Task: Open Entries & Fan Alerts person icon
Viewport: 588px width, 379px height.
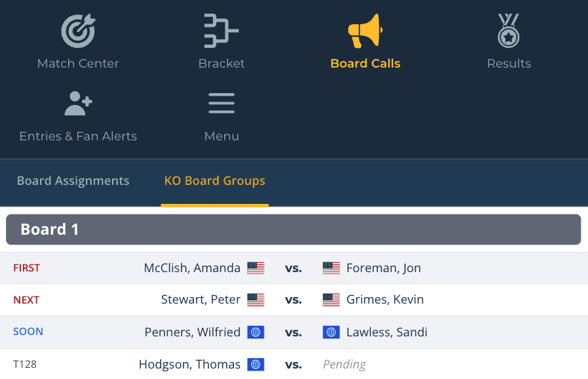Action: pos(78,103)
